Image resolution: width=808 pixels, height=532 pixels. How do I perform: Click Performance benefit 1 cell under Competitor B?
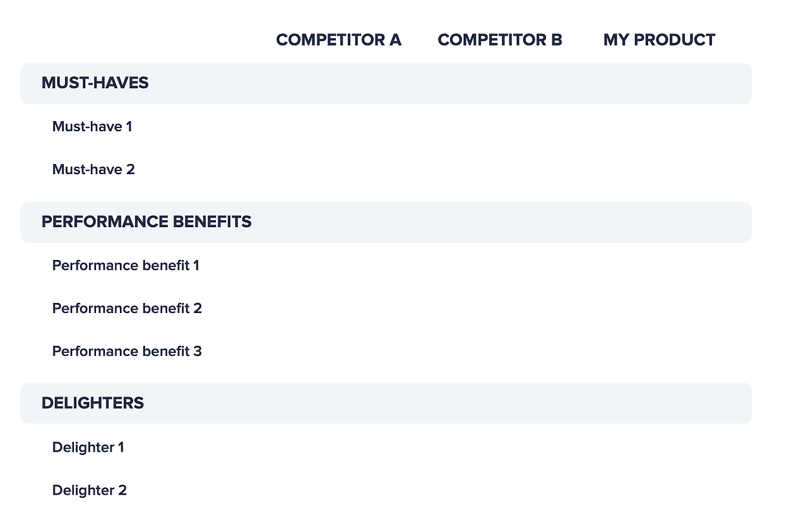tap(500, 265)
